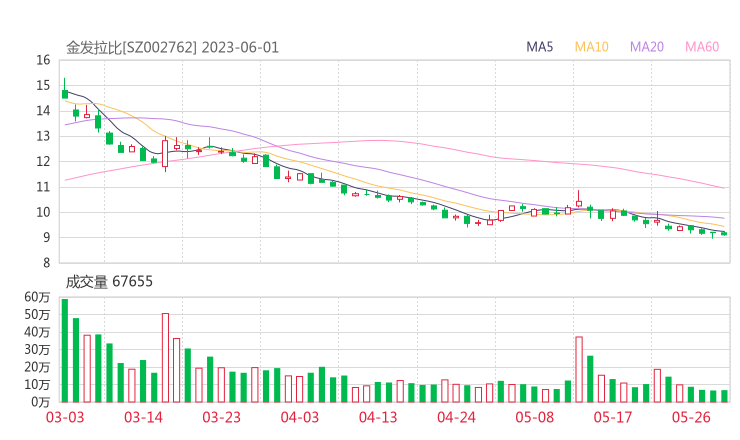Viewport: 740px width, 440px height.
Task: Click the red volume spike bar after 05-08
Action: pyautogui.click(x=579, y=370)
